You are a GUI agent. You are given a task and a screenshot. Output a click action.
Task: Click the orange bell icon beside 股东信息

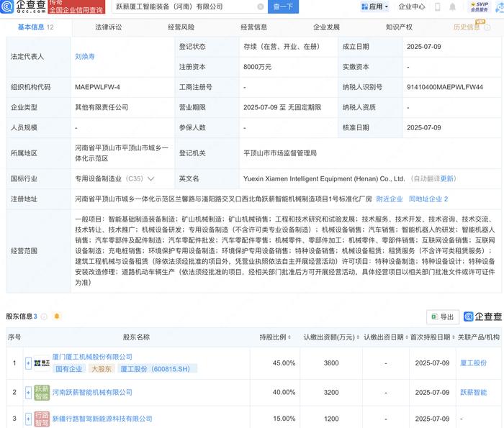(57, 317)
